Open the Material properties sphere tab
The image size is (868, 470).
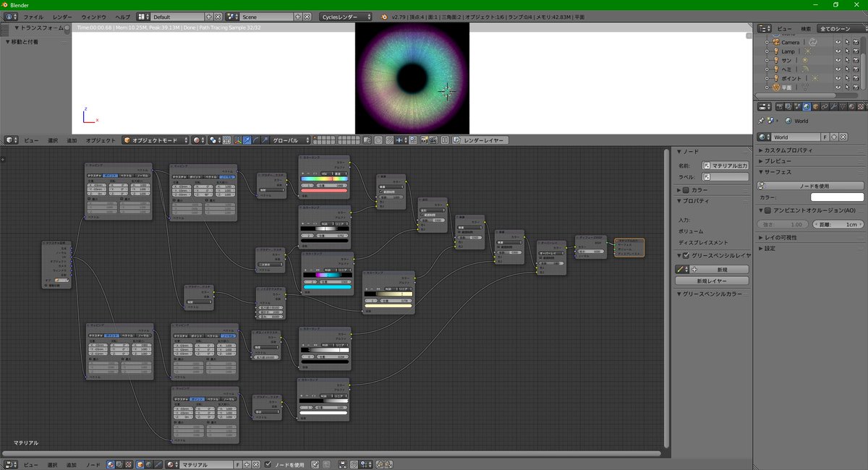tap(851, 106)
